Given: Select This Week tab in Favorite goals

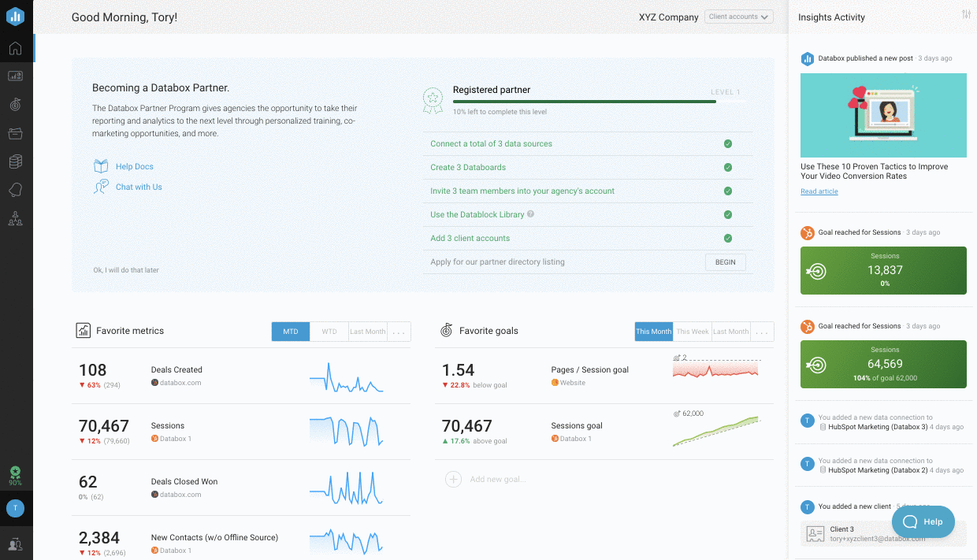Looking at the screenshot, I should click(692, 332).
